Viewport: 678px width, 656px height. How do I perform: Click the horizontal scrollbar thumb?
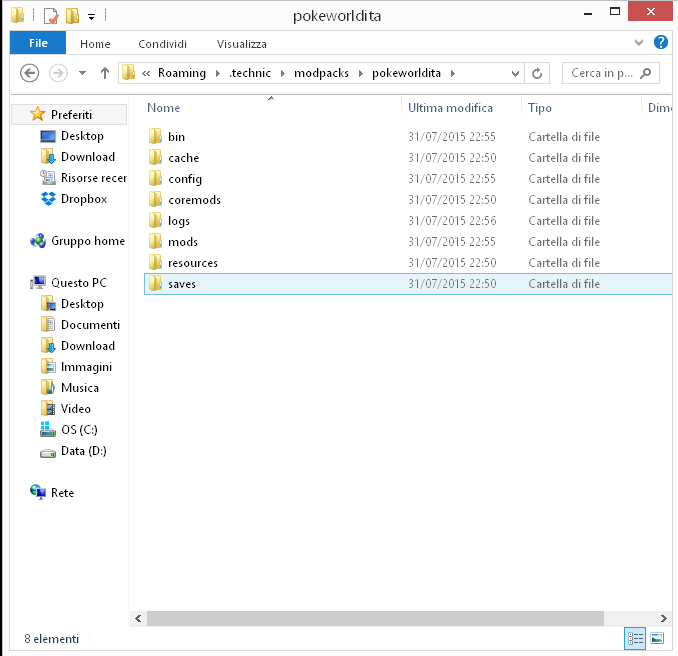[x=375, y=618]
